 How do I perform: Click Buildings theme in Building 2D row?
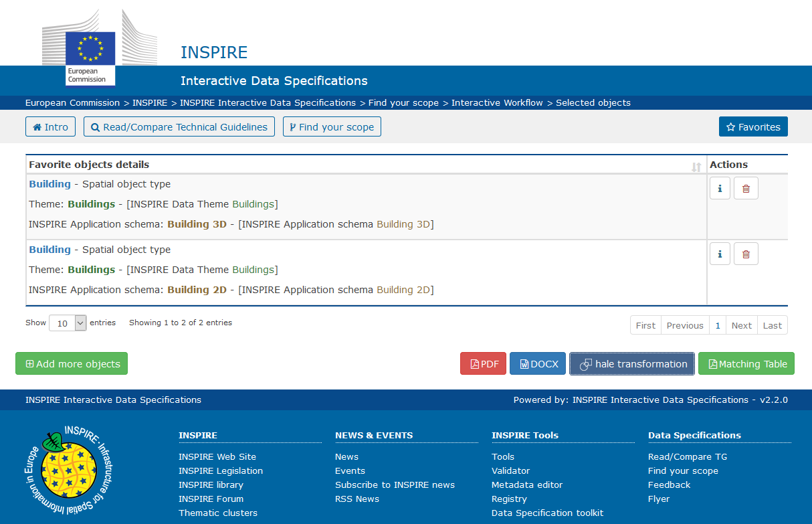pos(92,270)
